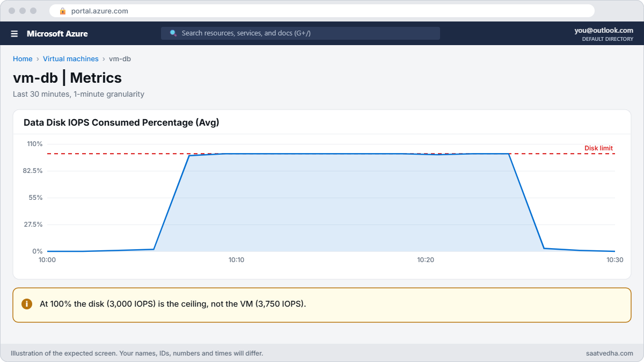Click the 55% y-axis label
This screenshot has width=644, height=362.
point(36,198)
